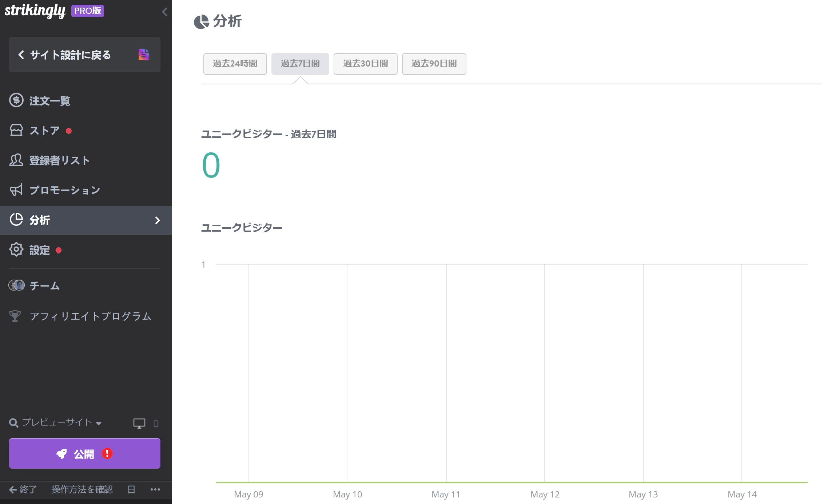Collapse the sidebar with the top chevron

(164, 12)
